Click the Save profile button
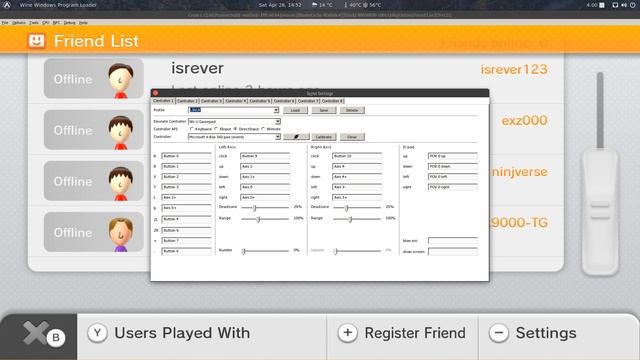Screen dimensions: 640x360 click(x=324, y=110)
